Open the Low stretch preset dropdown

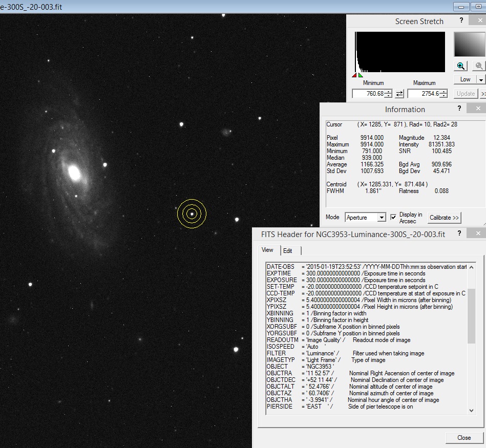click(480, 79)
